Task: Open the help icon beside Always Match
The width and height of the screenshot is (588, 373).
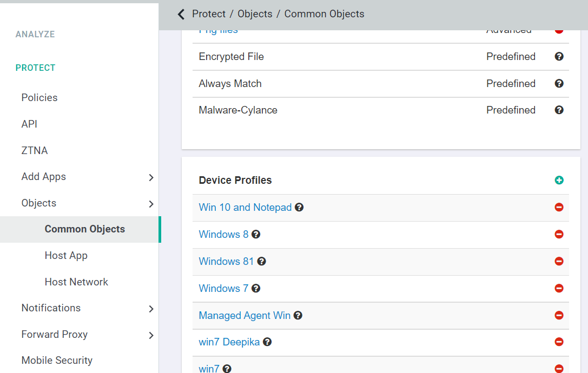Action: pyautogui.click(x=559, y=83)
